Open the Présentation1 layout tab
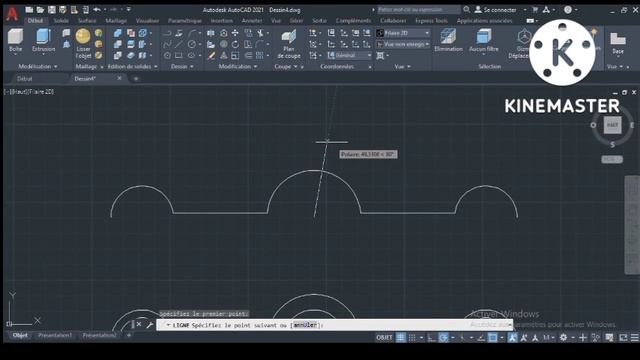 pos(55,336)
